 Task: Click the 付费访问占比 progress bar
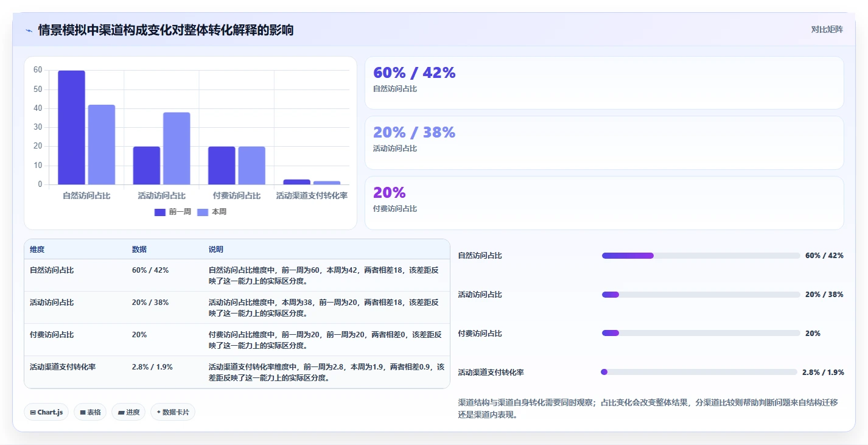701,333
